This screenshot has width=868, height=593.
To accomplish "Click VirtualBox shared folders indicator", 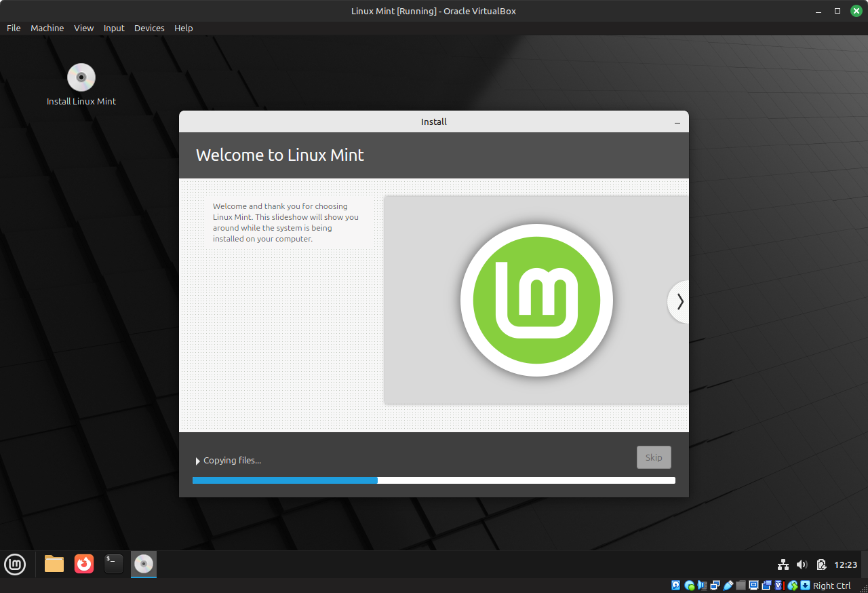I will (x=741, y=586).
